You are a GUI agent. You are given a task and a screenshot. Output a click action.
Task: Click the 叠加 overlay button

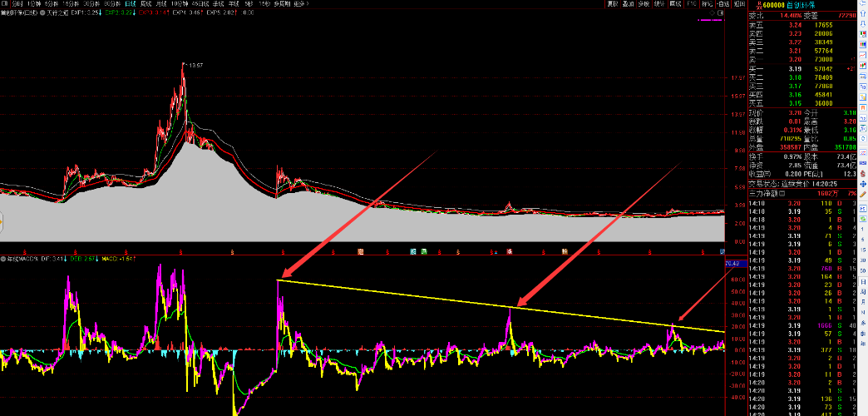[x=629, y=4]
